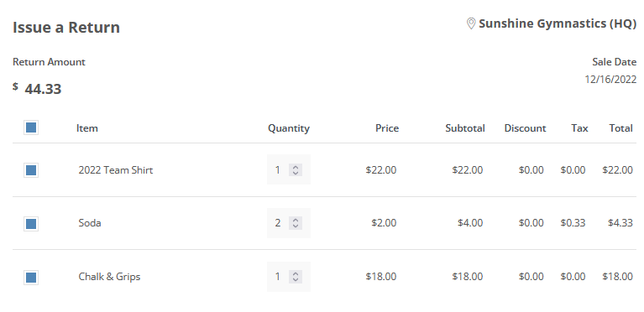
Task: Click the Quantity column header
Action: pos(289,128)
